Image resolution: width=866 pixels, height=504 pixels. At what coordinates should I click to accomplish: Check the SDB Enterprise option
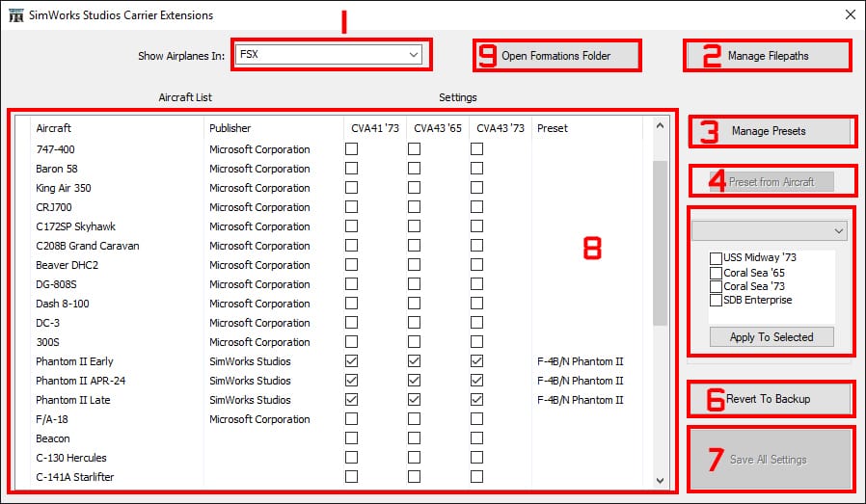coord(716,300)
